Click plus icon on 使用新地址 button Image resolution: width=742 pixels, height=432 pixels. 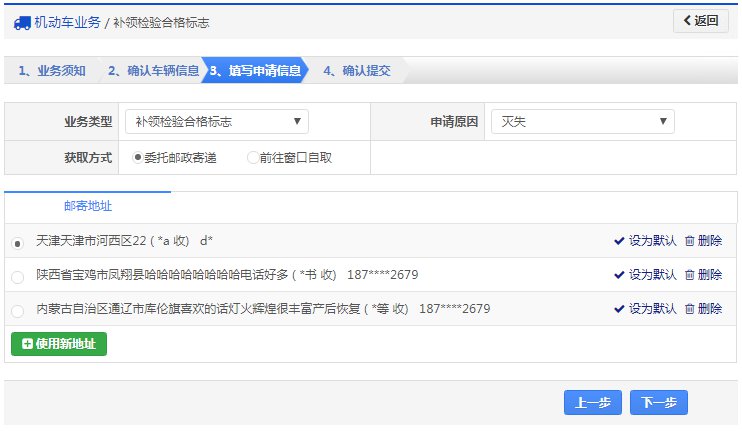point(26,344)
